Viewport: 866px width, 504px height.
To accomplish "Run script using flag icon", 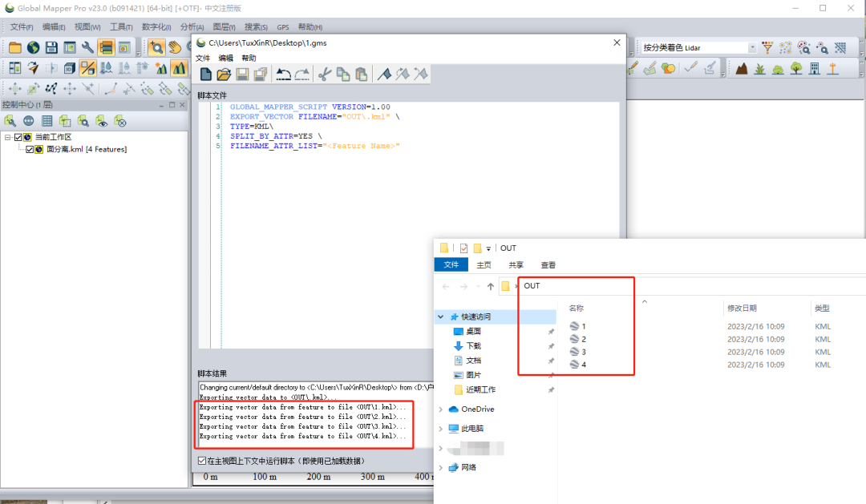I will pos(384,75).
